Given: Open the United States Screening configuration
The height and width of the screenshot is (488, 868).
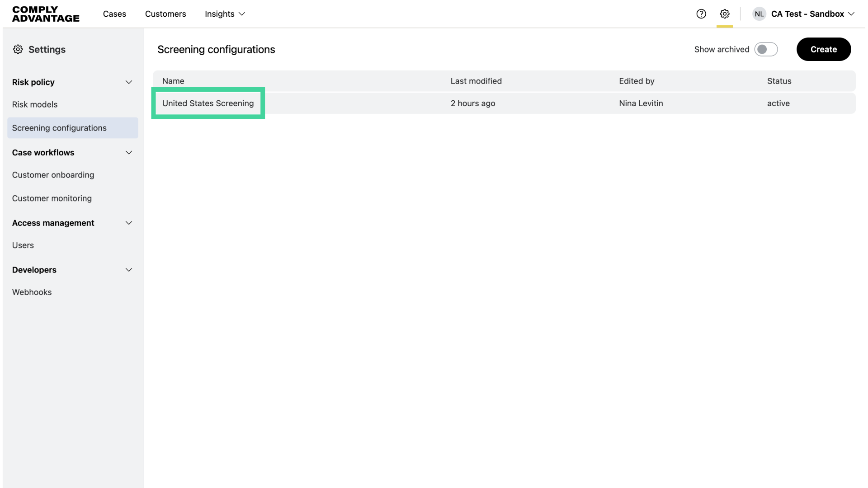Looking at the screenshot, I should pyautogui.click(x=208, y=103).
